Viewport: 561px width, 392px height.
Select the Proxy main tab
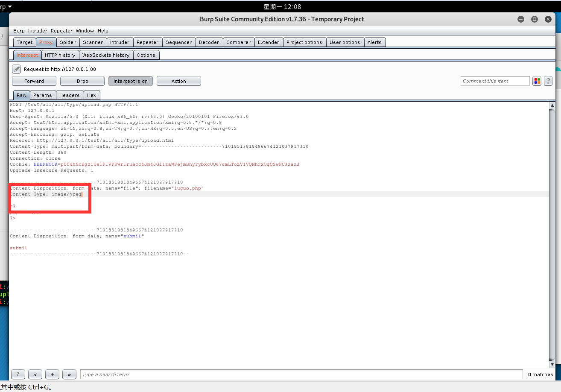[46, 42]
